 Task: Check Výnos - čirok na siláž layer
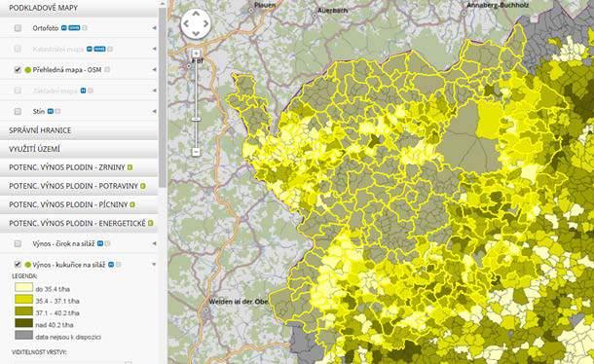click(18, 243)
